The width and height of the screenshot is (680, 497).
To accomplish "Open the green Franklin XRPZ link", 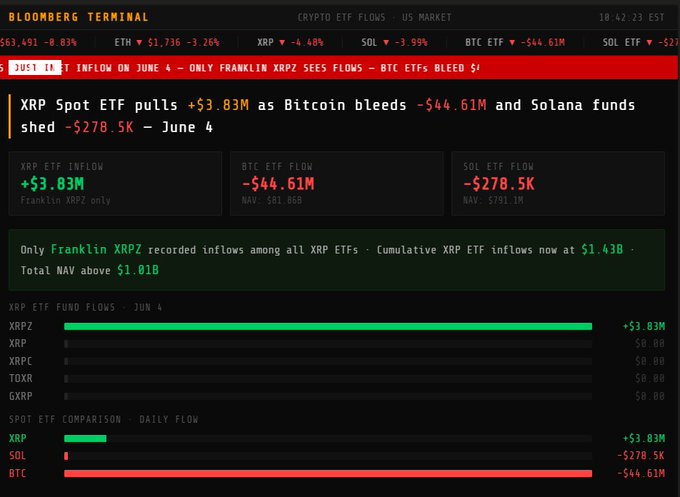I will point(96,249).
